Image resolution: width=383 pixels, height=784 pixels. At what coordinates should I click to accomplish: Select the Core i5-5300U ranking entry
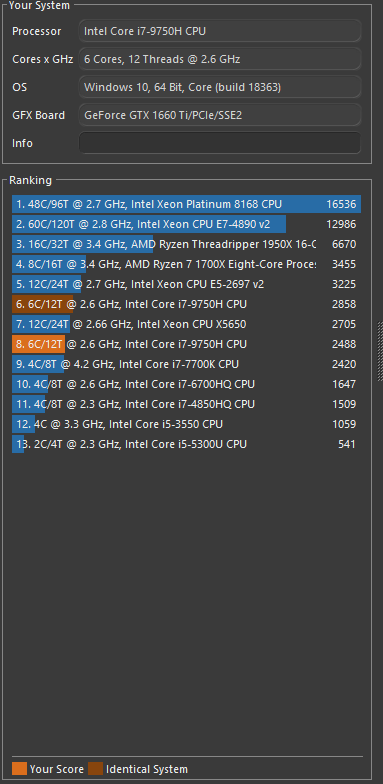(x=186, y=444)
